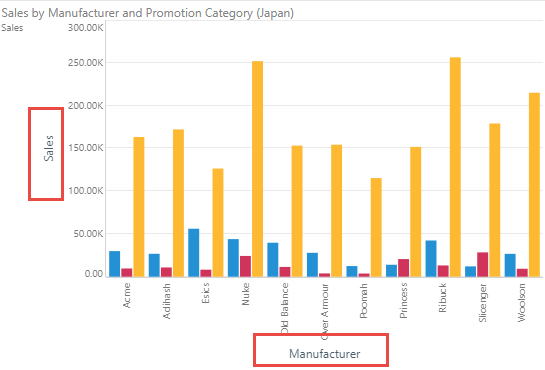Image resolution: width=545 pixels, height=370 pixels.
Task: Select the Manufacturer x-axis title
Action: pyautogui.click(x=325, y=354)
